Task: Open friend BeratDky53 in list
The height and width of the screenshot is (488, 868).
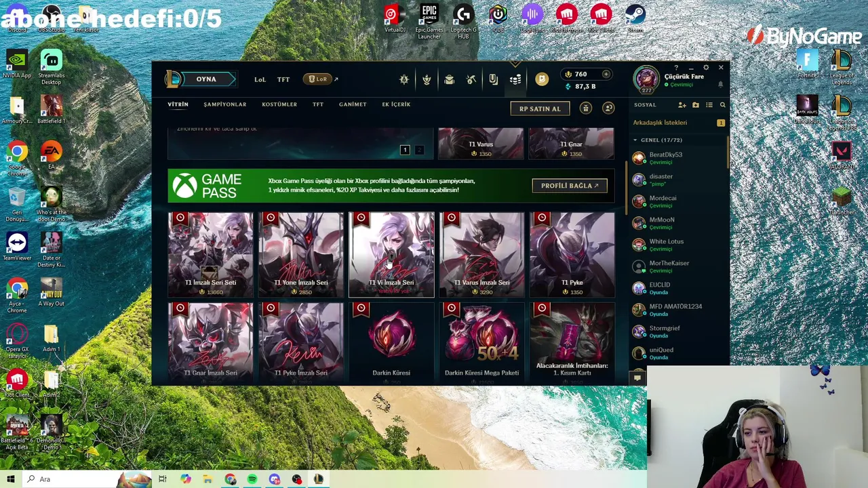Action: click(679, 158)
